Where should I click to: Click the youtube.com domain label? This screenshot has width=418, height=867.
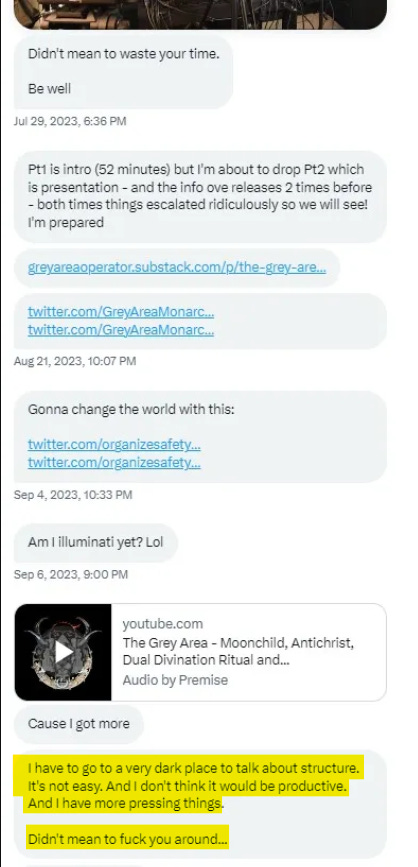point(163,624)
